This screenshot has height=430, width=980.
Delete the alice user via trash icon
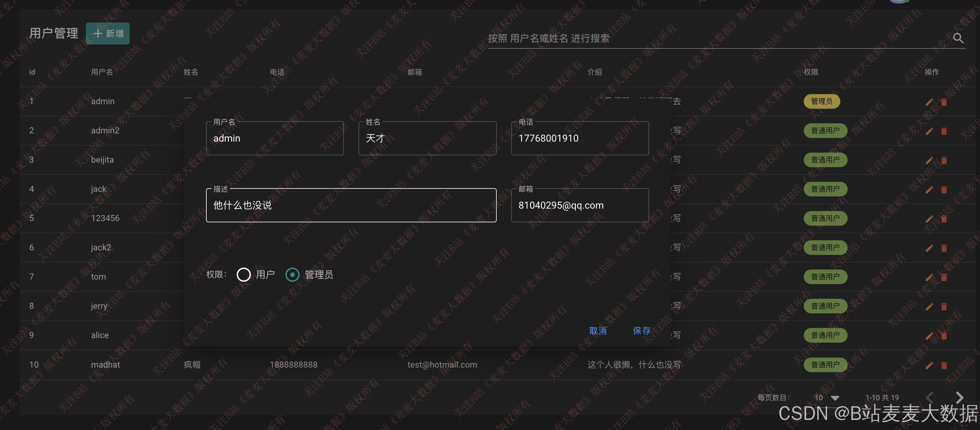point(944,336)
